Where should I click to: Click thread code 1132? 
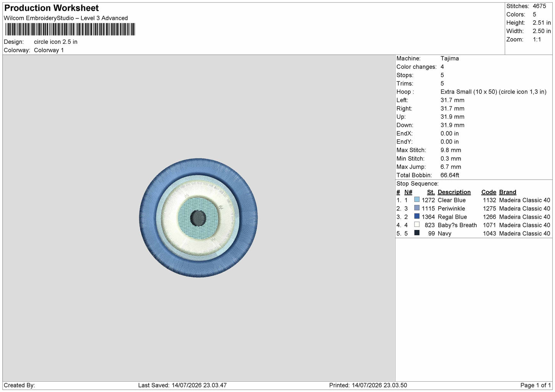489,200
